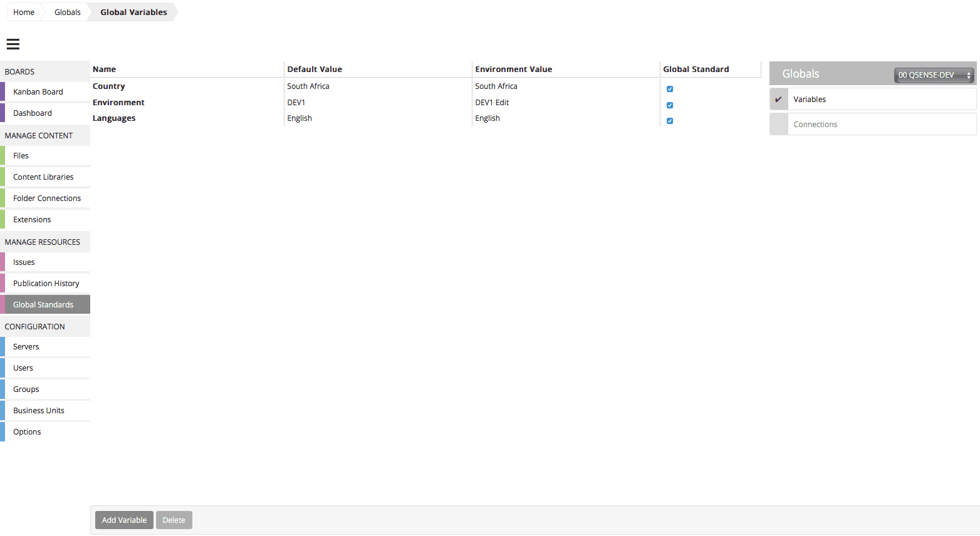Click the grey icon beside Connections
Viewport: 980px width, 536px height.
pyautogui.click(x=778, y=124)
